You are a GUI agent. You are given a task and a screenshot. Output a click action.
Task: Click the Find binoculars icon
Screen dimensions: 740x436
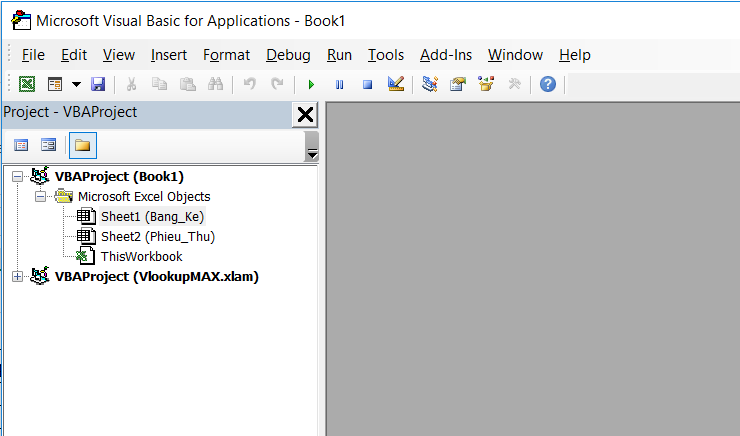coord(216,84)
